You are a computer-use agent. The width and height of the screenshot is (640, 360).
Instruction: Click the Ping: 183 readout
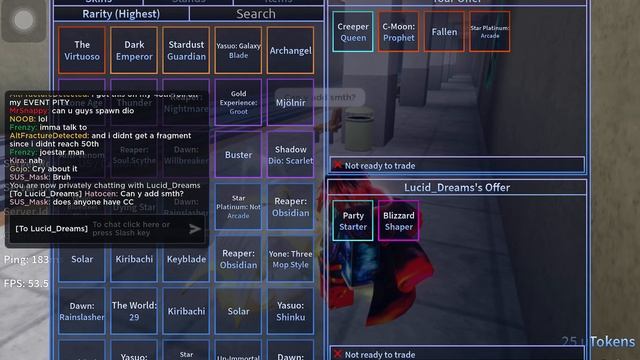27,259
